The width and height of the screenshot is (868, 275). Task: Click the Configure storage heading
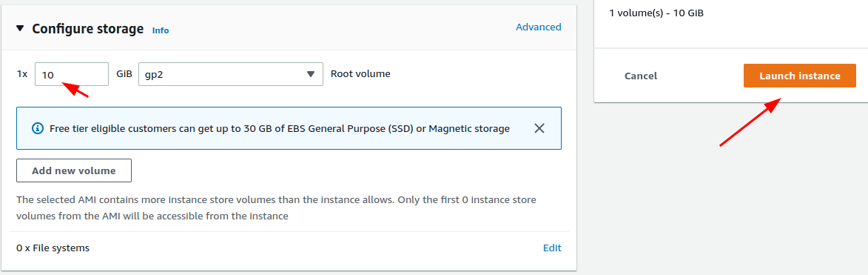coord(88,29)
